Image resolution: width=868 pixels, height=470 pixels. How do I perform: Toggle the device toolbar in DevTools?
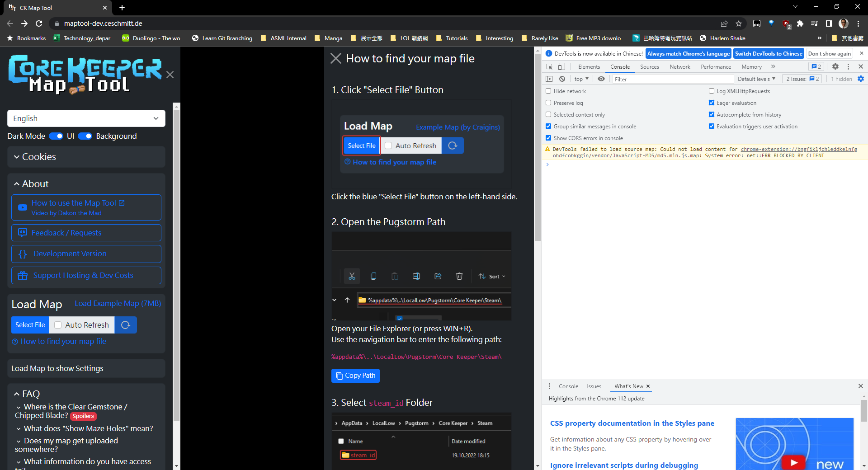[x=561, y=66]
